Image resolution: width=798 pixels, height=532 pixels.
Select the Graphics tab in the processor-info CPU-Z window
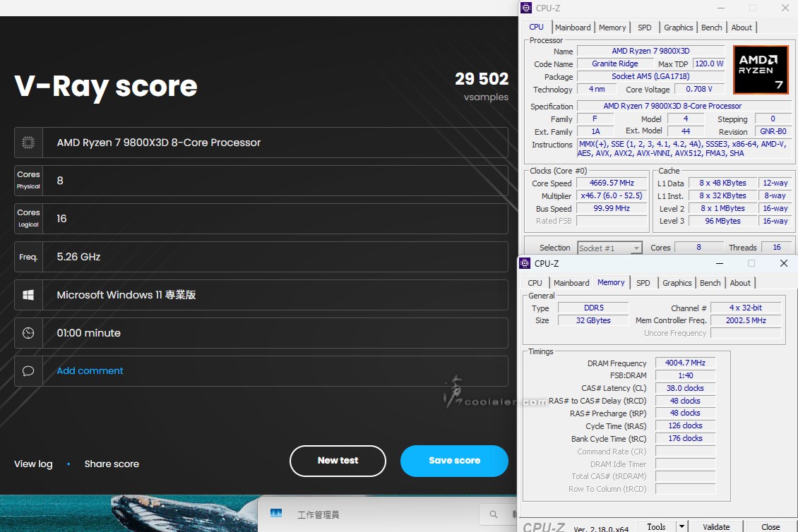click(678, 28)
